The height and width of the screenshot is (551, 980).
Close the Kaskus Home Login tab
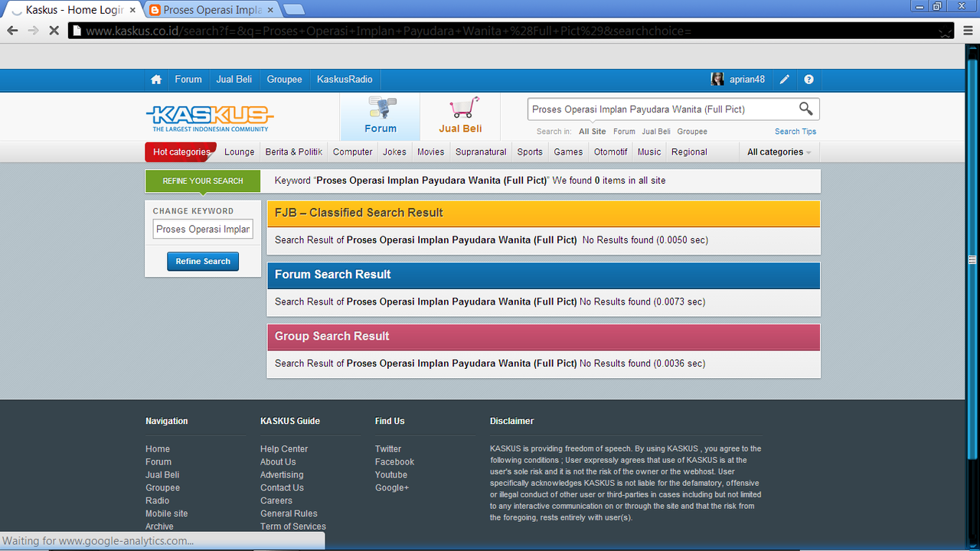point(132,11)
